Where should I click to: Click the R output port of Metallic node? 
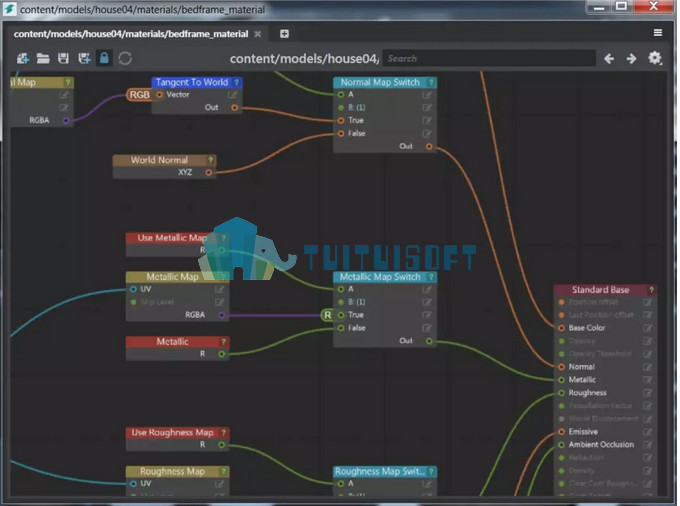(x=222, y=354)
